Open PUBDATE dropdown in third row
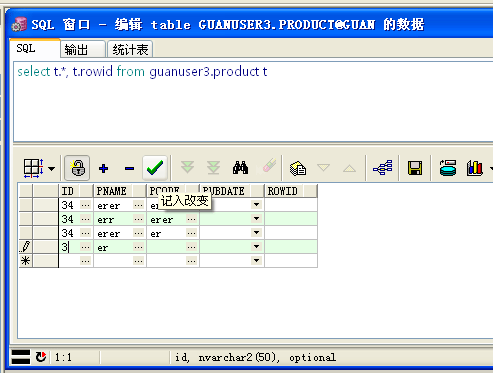This screenshot has width=493, height=373. [257, 233]
